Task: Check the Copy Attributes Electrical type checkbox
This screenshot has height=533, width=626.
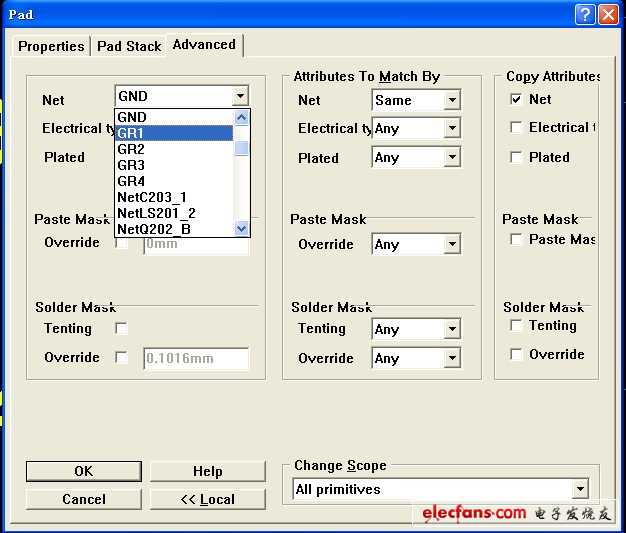Action: tap(516, 127)
